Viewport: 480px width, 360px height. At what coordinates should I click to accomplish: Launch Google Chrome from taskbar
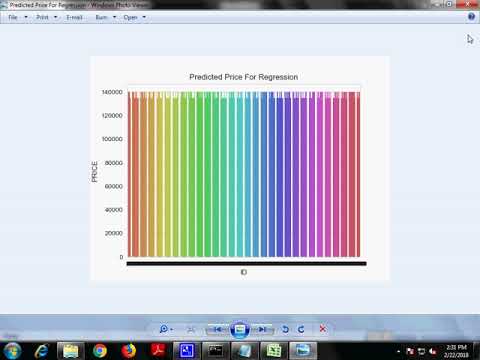point(100,351)
